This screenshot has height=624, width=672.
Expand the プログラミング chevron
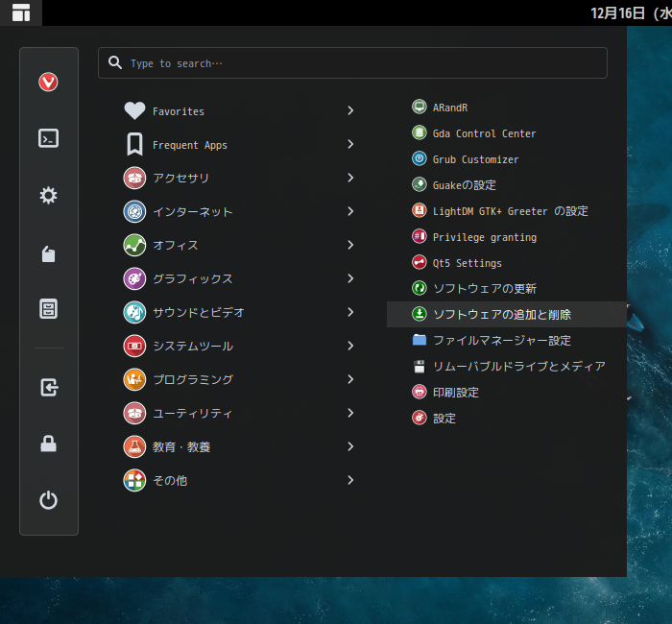tap(350, 379)
